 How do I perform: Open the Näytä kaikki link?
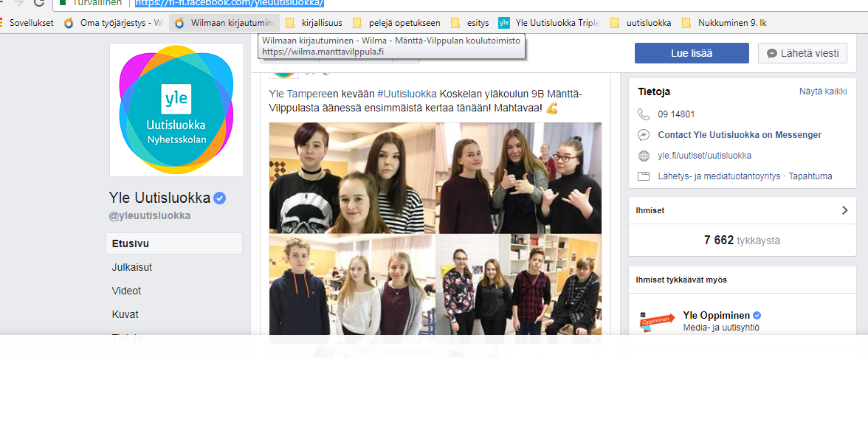[x=822, y=91]
